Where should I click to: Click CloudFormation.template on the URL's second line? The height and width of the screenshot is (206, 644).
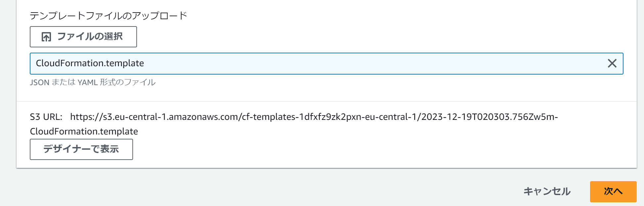coord(84,131)
